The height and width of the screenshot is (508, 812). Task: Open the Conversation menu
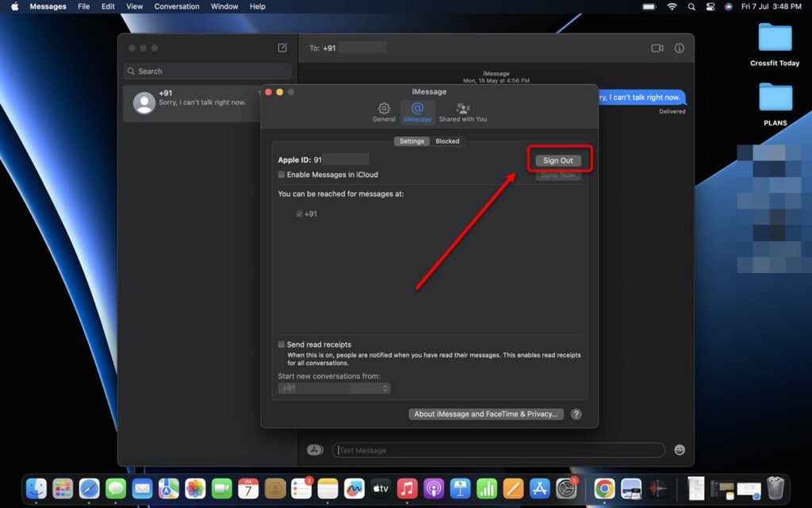tap(177, 6)
